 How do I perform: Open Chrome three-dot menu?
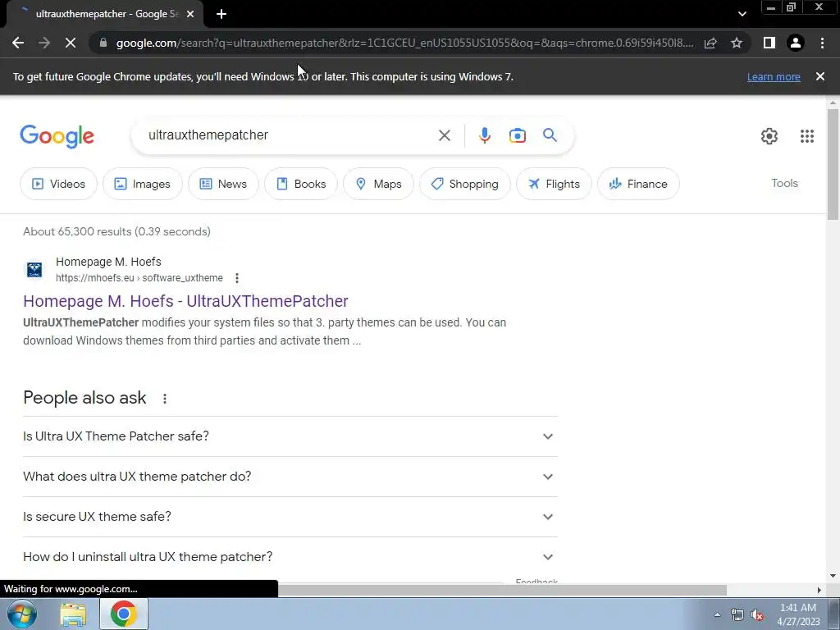tap(822, 43)
